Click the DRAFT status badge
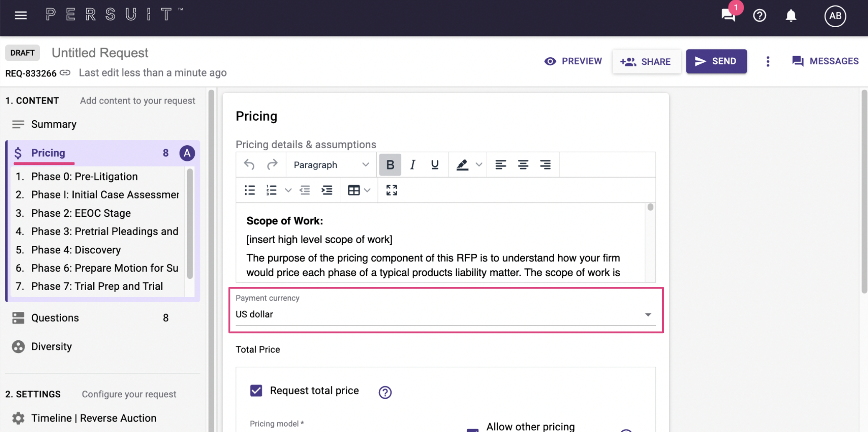This screenshot has height=432, width=868. pos(23,53)
